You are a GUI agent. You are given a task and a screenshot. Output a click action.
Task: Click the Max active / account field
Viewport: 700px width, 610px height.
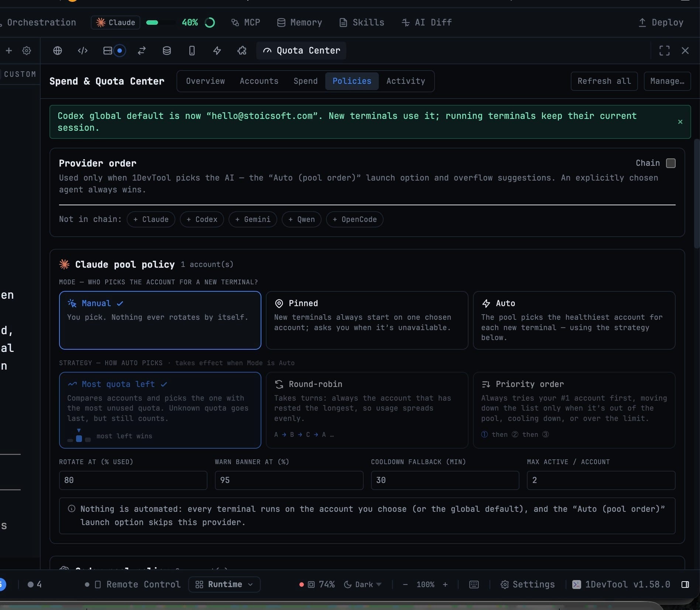(x=601, y=480)
